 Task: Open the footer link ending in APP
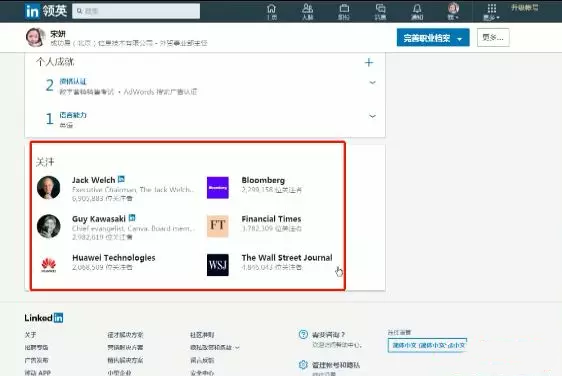[38, 372]
